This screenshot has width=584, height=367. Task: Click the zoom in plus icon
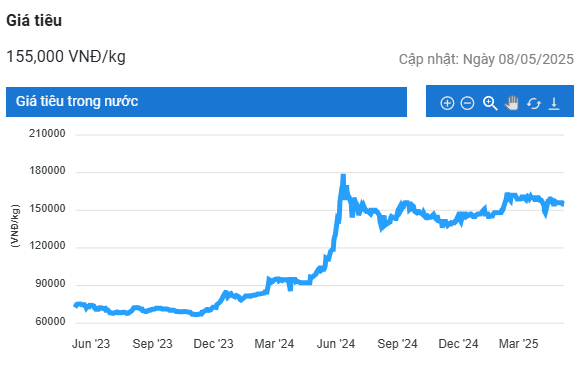pos(447,103)
